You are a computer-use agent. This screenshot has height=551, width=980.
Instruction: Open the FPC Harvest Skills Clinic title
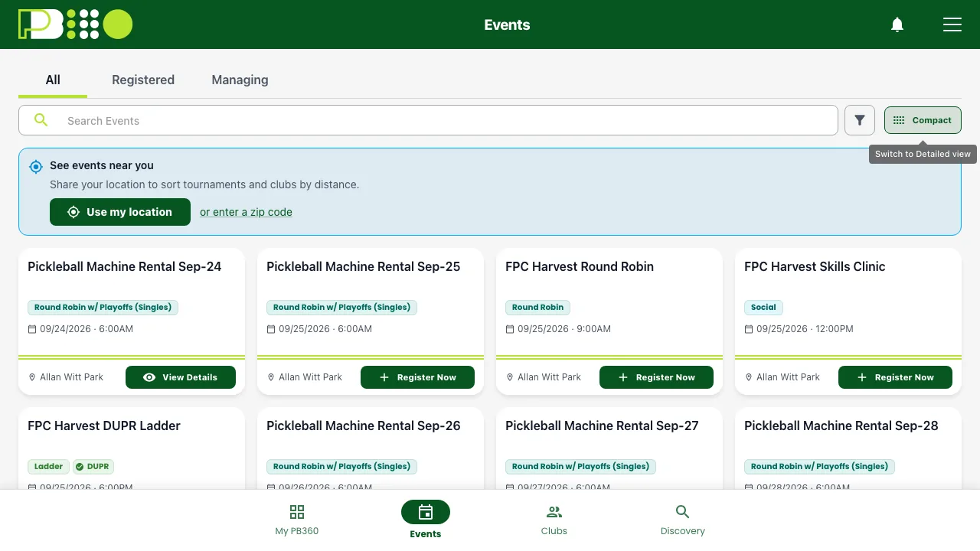point(815,266)
